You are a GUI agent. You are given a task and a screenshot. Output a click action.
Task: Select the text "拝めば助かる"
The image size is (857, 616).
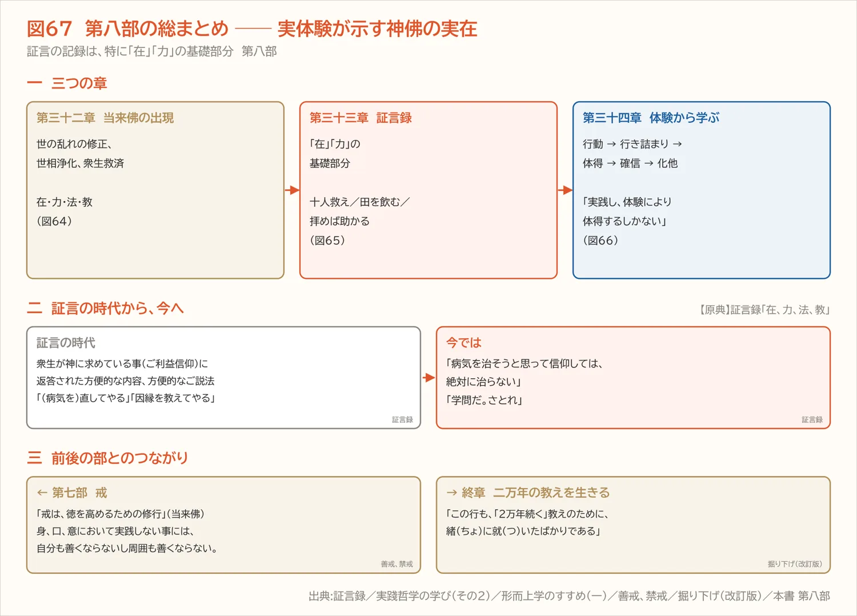pos(339,221)
